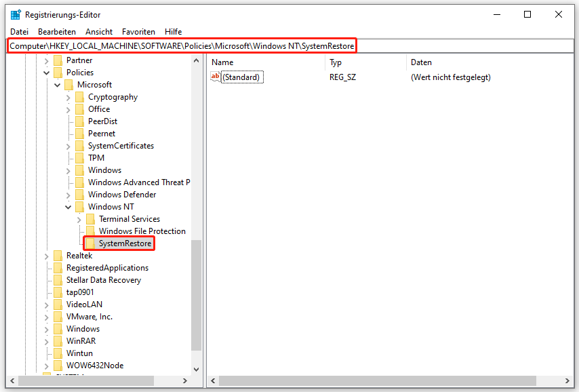Click tree pane horizontal scroll left arrow
This screenshot has height=392, width=579.
[13, 380]
